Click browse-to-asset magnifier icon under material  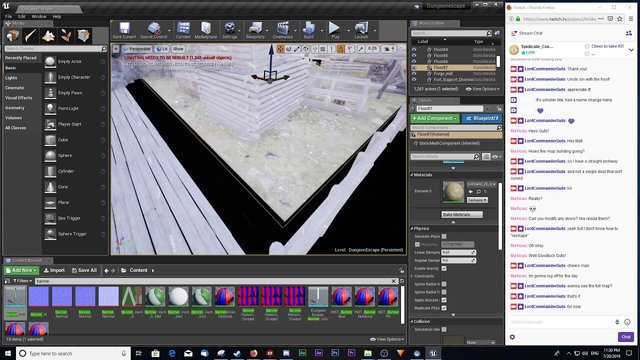[x=478, y=191]
